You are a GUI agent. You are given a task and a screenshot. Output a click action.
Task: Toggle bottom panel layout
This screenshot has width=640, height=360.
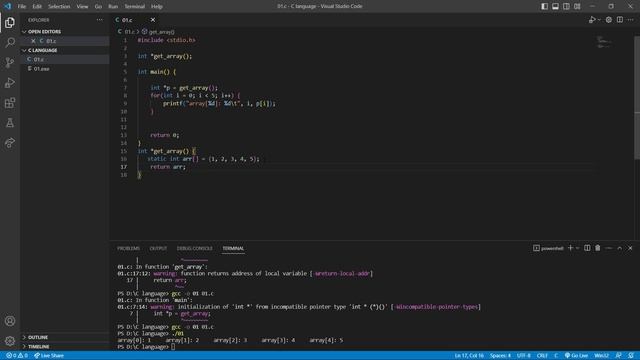pyautogui.click(x=555, y=6)
